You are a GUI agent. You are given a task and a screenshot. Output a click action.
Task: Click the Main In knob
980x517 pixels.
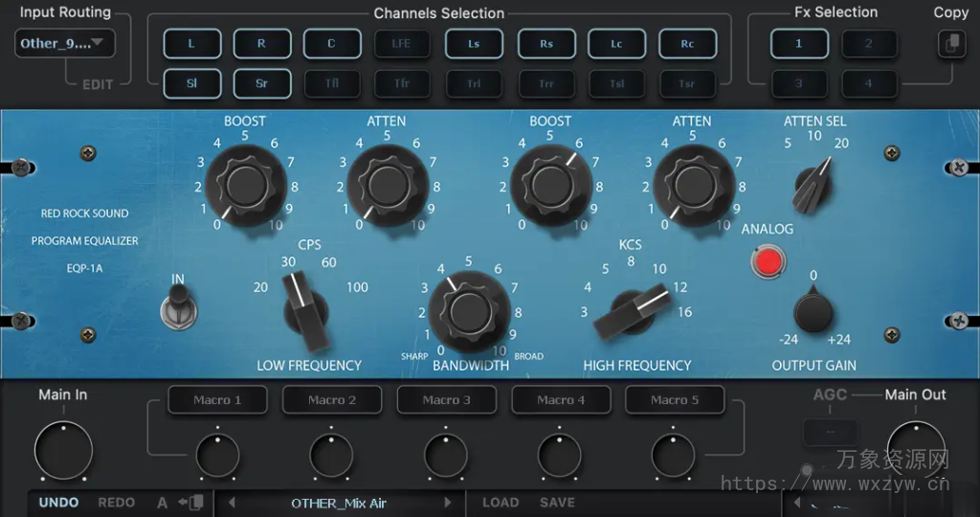pos(64,451)
